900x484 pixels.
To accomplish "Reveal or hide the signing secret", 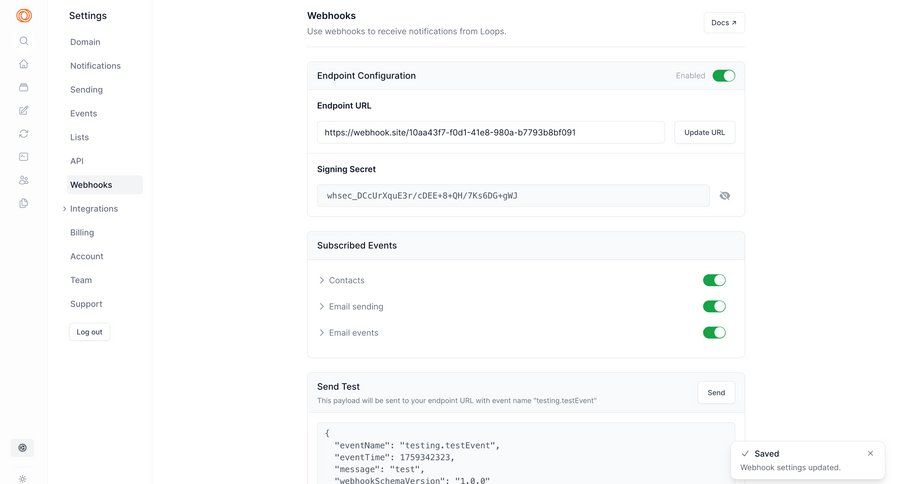I will click(725, 196).
